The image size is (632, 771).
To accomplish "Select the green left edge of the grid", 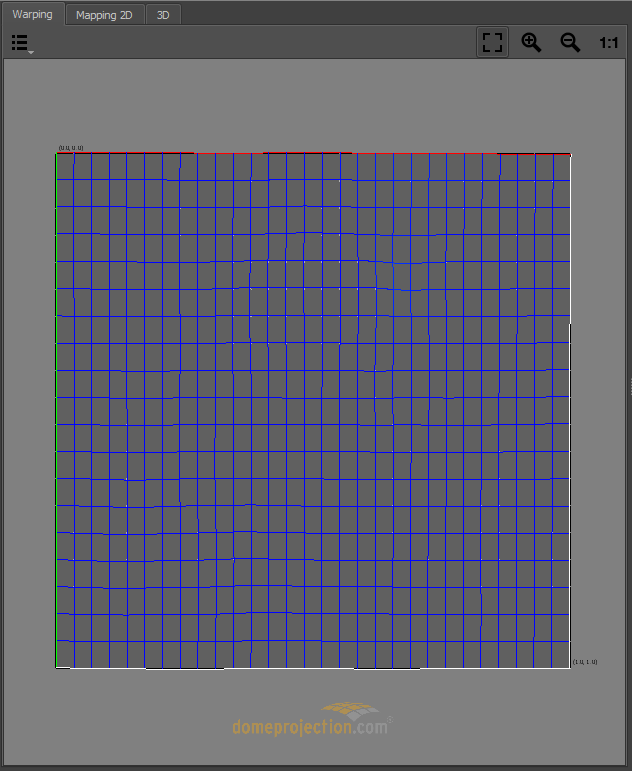I will 56,410.
